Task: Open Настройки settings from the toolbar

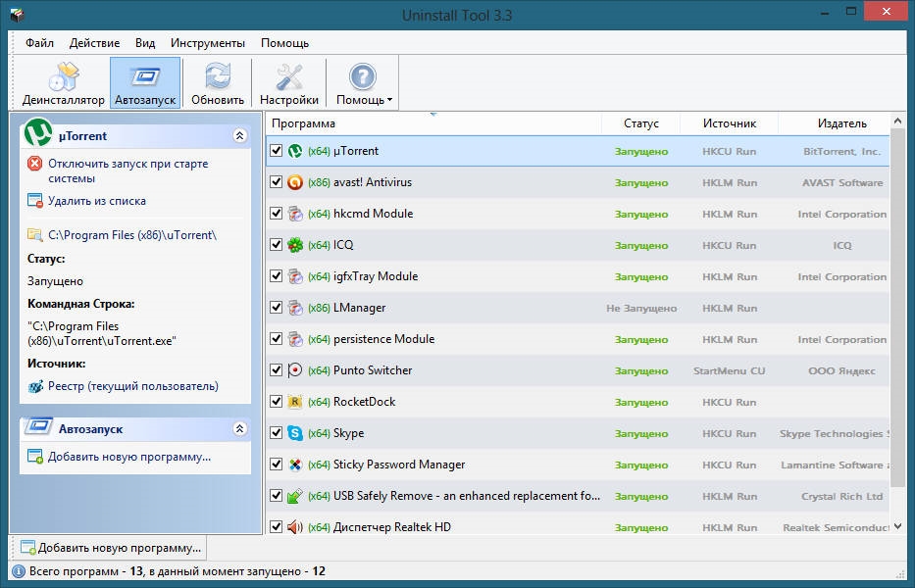Action: pyautogui.click(x=289, y=83)
